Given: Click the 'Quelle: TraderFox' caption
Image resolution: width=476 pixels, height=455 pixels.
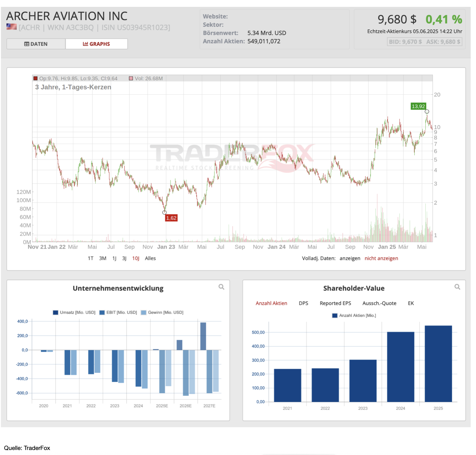Looking at the screenshot, I should [27, 448].
